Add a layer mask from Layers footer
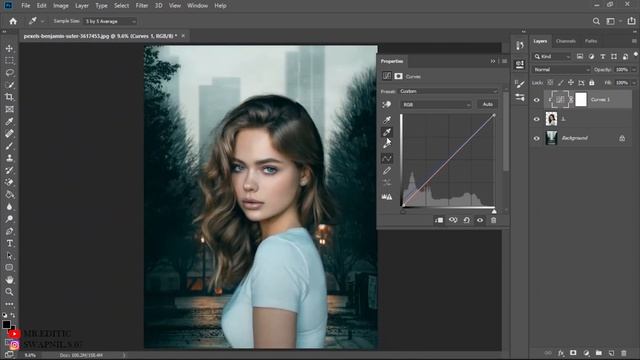Screen dimensions: 640x360 coord(573,353)
